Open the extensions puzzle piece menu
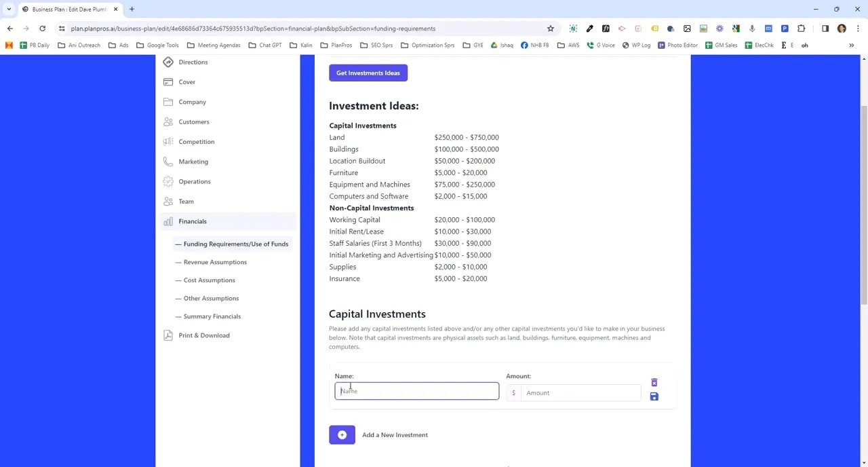 tap(801, 29)
